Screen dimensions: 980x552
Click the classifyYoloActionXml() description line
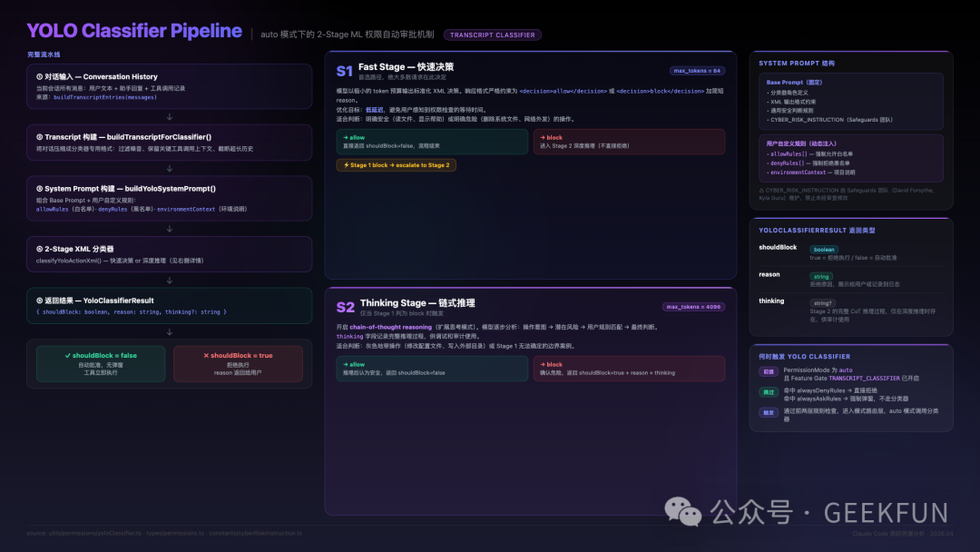[x=120, y=261]
